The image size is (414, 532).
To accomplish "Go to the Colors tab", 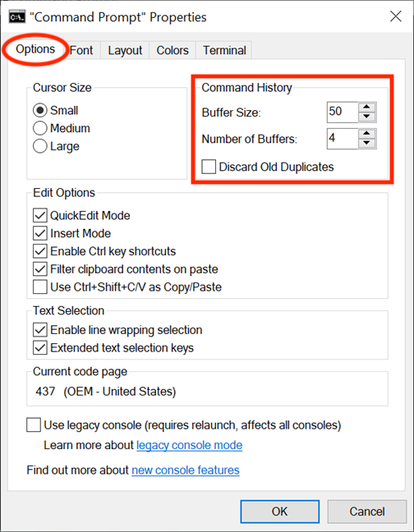I will tap(172, 50).
